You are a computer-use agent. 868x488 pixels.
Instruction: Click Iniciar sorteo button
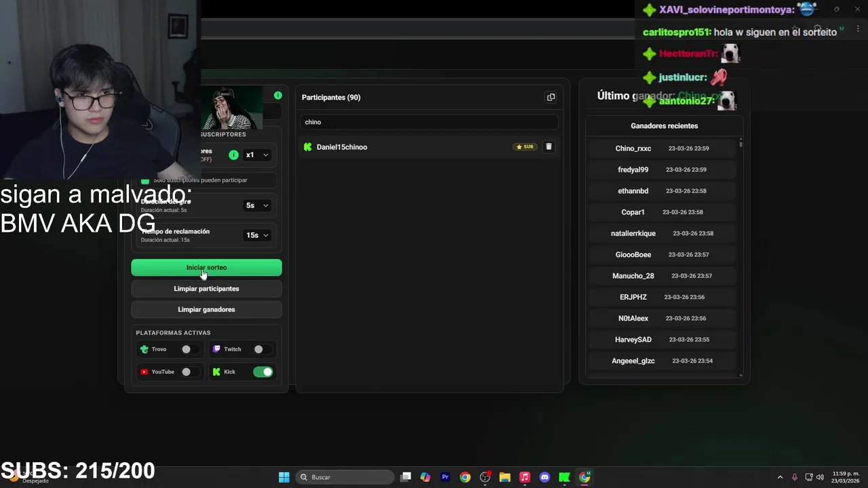(206, 268)
